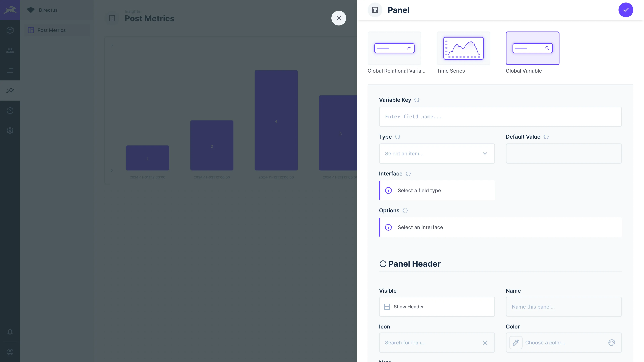This screenshot has height=362, width=644.
Task: Open the Settings gear in sidebar
Action: [x=10, y=131]
